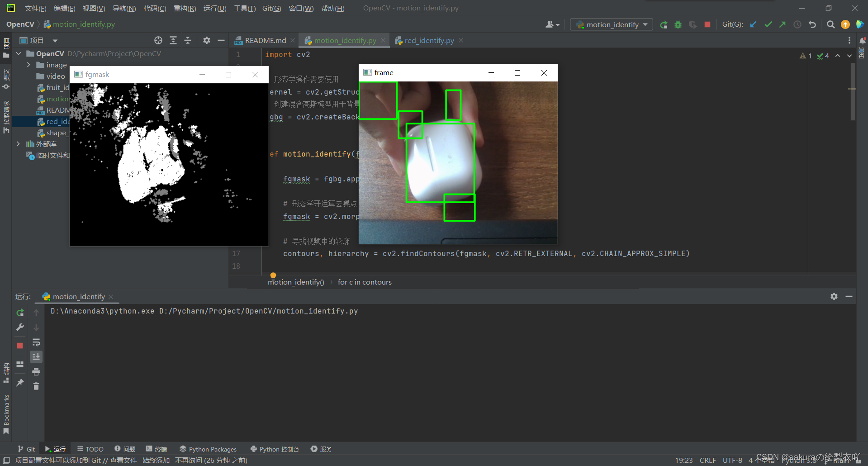Switch to the red_identify.py editor tab

click(x=428, y=40)
